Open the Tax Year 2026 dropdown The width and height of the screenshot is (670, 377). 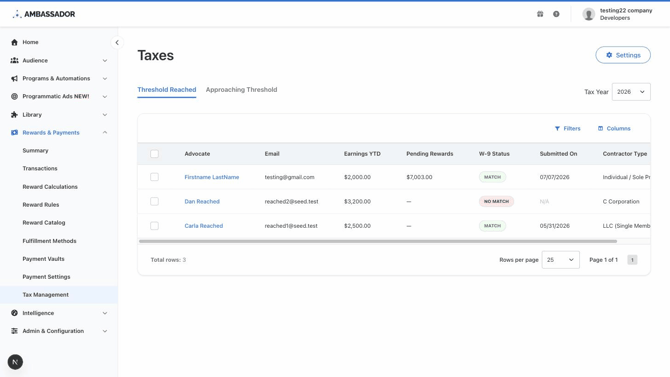pyautogui.click(x=631, y=92)
